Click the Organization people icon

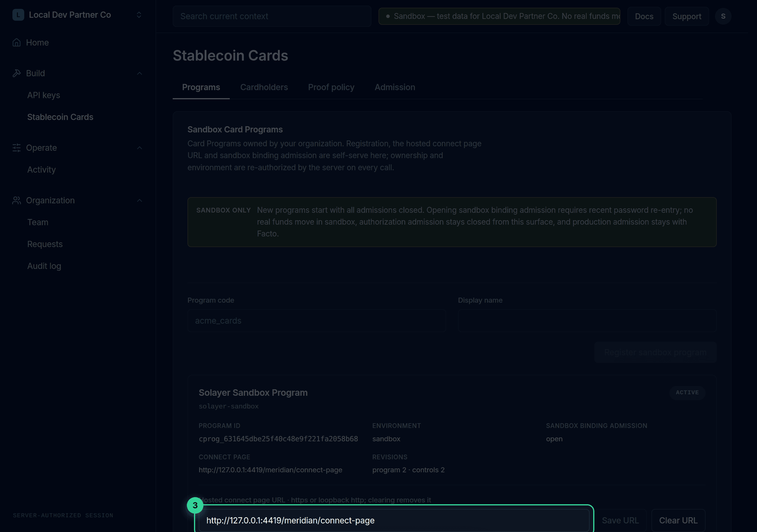click(x=17, y=200)
